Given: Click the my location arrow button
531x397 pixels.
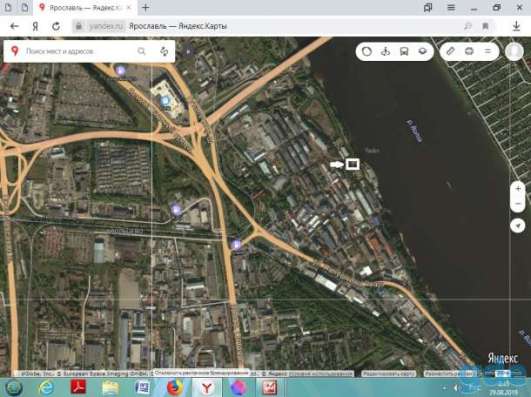Looking at the screenshot, I should (518, 226).
